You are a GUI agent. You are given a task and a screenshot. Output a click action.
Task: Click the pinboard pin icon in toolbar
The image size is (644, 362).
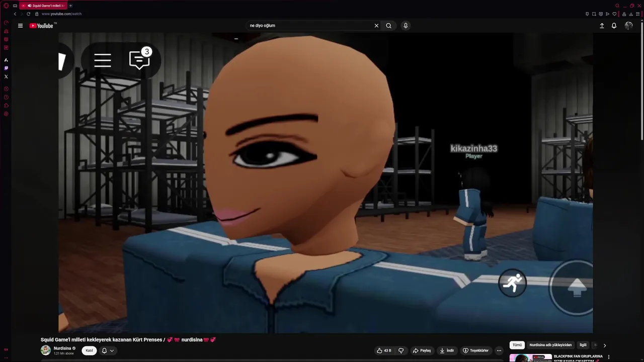(x=587, y=14)
